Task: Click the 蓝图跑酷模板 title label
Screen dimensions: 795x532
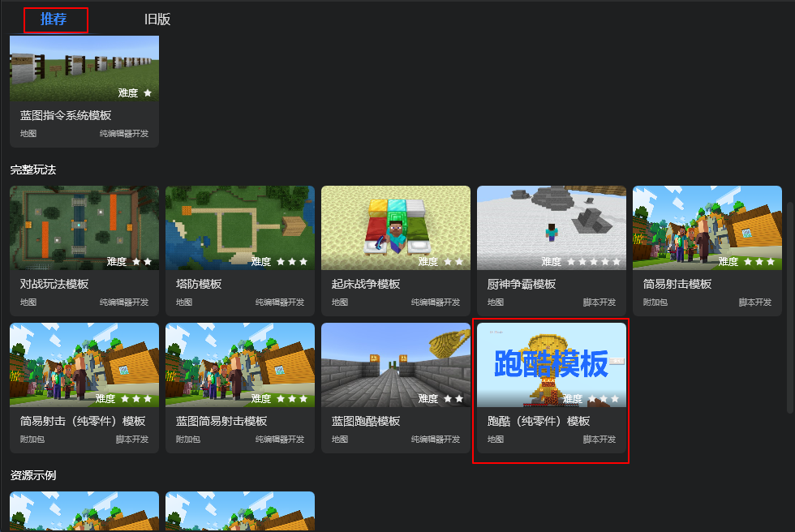Action: point(366,421)
